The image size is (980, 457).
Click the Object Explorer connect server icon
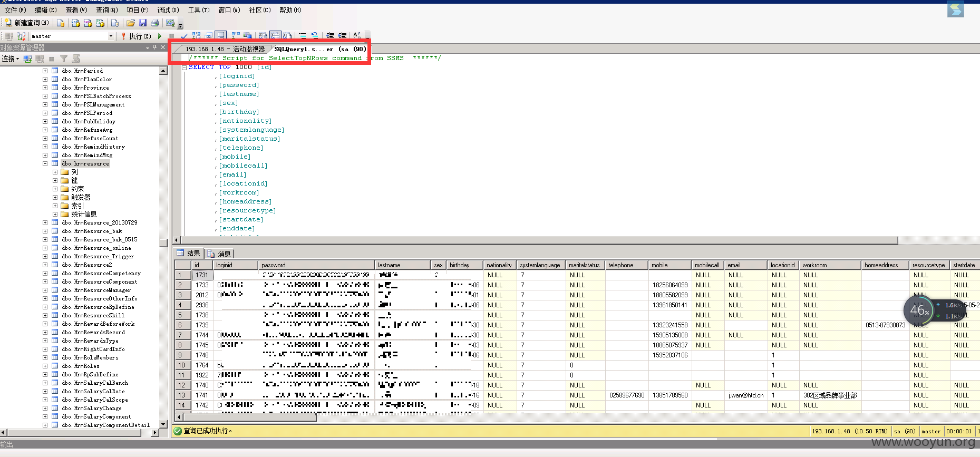click(x=28, y=59)
